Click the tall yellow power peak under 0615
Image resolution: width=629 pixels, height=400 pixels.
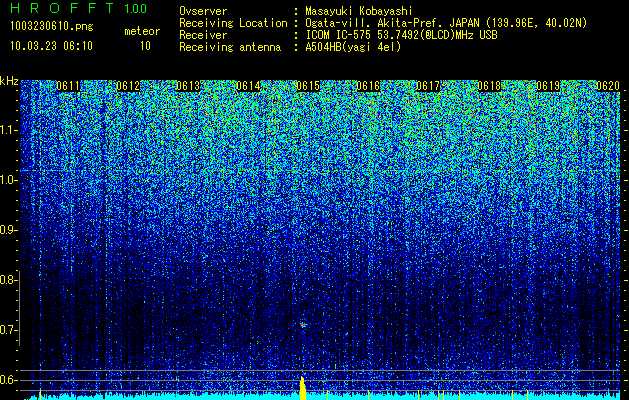coord(303,388)
